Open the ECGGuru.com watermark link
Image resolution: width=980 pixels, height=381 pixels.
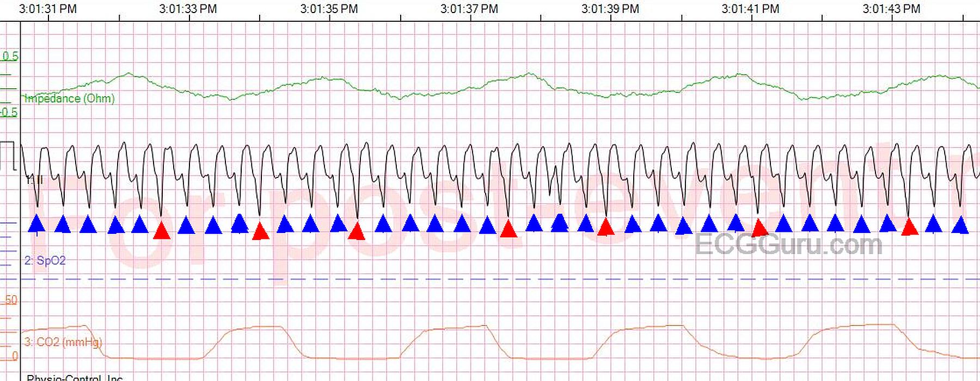788,244
